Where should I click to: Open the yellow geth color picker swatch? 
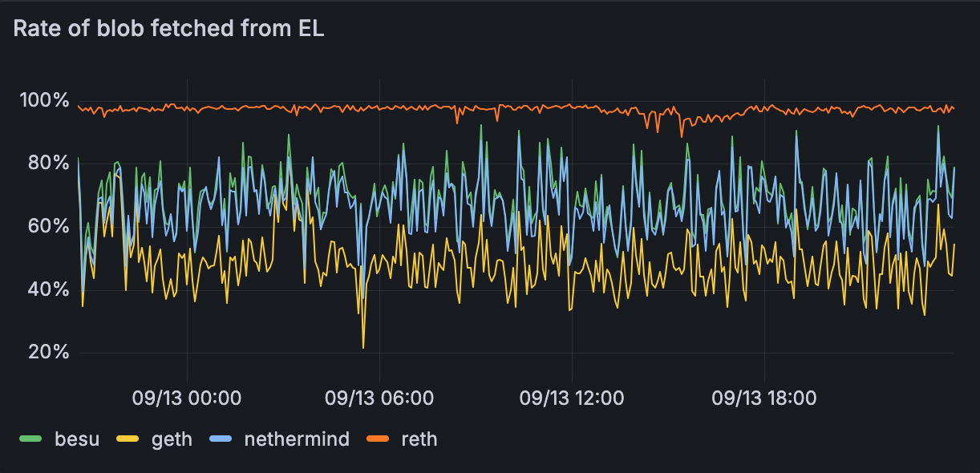pyautogui.click(x=128, y=439)
